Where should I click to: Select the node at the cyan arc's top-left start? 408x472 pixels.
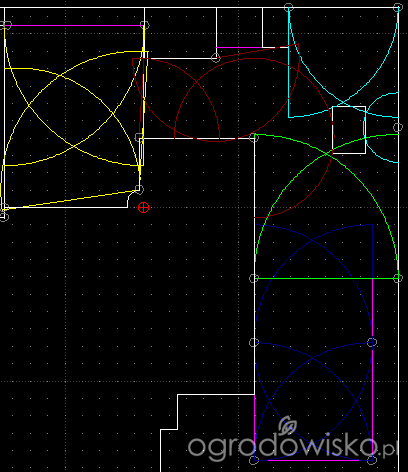pyautogui.click(x=289, y=7)
